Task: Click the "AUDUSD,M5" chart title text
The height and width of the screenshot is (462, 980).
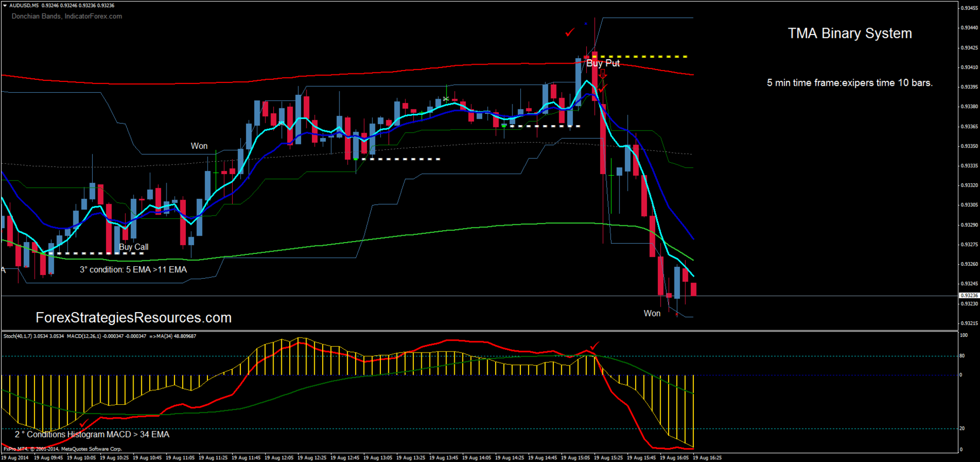Action: (24, 5)
